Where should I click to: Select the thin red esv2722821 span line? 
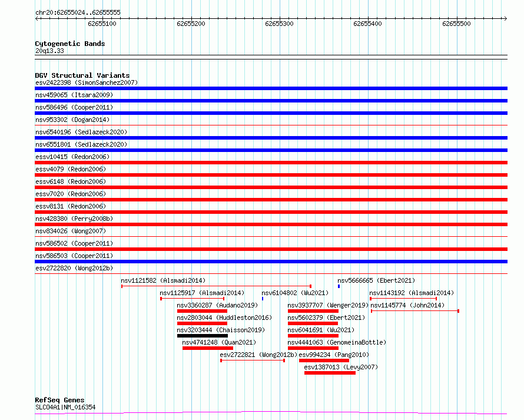pyautogui.click(x=253, y=361)
